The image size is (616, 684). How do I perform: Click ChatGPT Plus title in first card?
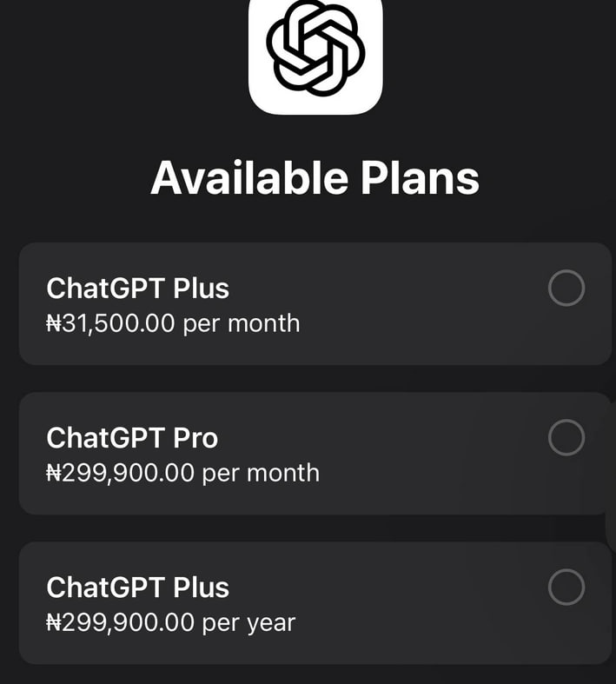138,288
